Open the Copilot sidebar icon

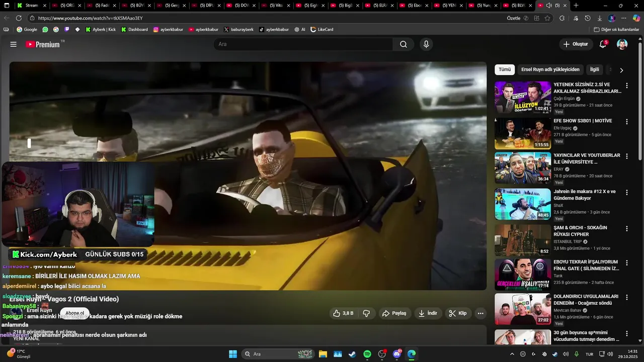click(636, 18)
